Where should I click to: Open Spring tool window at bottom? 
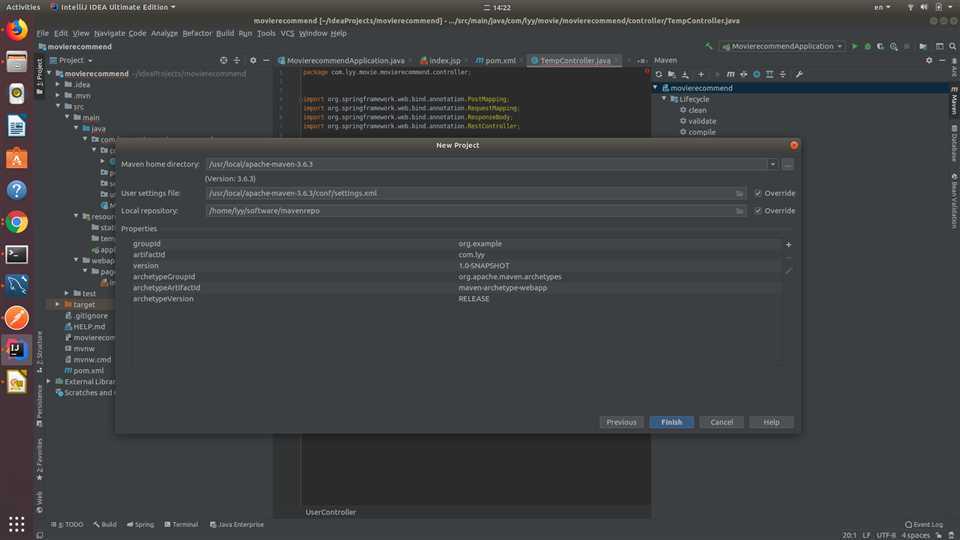pos(140,525)
